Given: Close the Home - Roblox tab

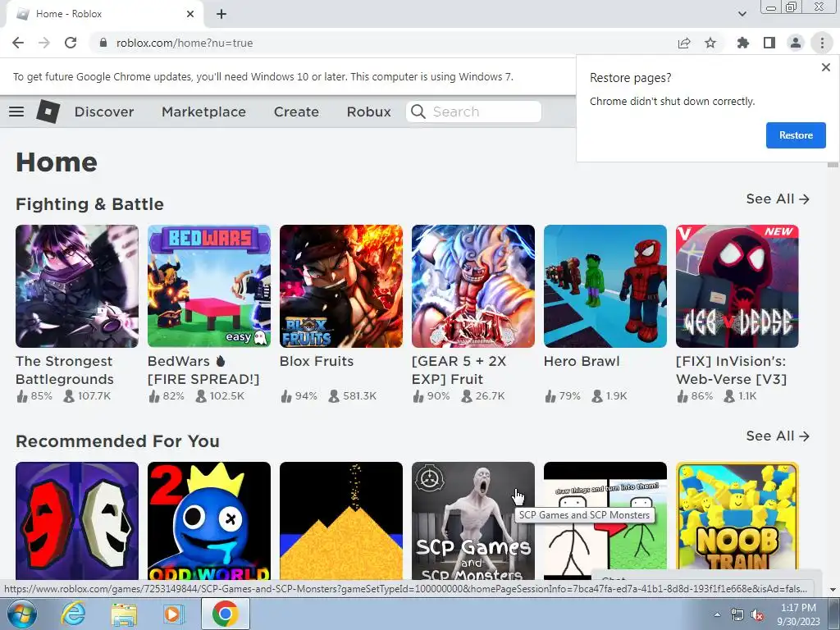Looking at the screenshot, I should (190, 14).
